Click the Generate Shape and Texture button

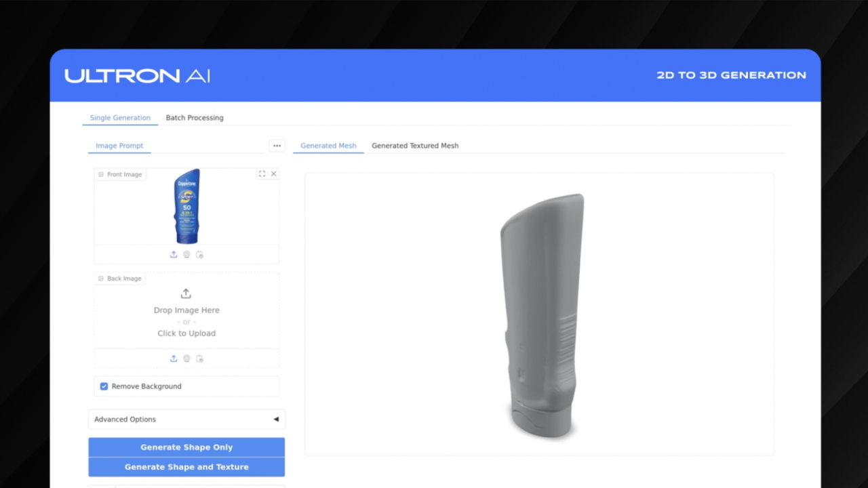coord(186,467)
